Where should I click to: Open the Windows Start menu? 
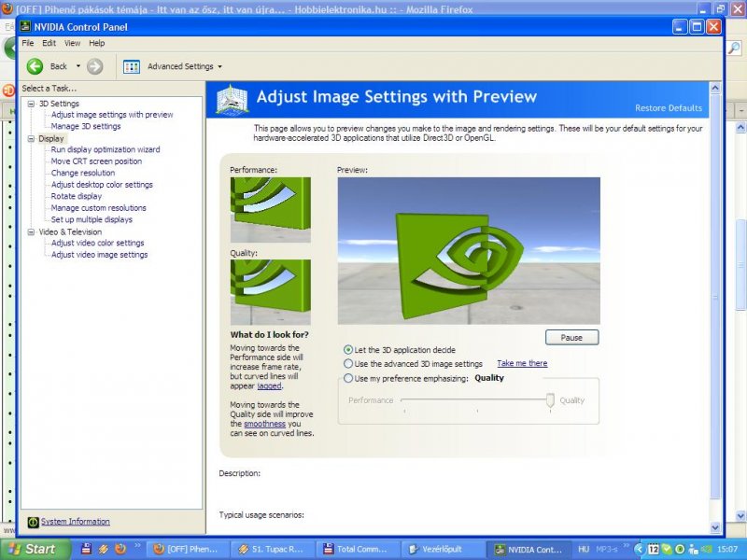point(35,549)
